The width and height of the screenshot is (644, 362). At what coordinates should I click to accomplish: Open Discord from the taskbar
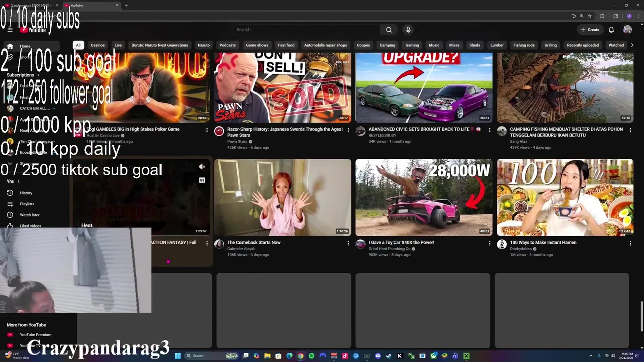(378, 356)
